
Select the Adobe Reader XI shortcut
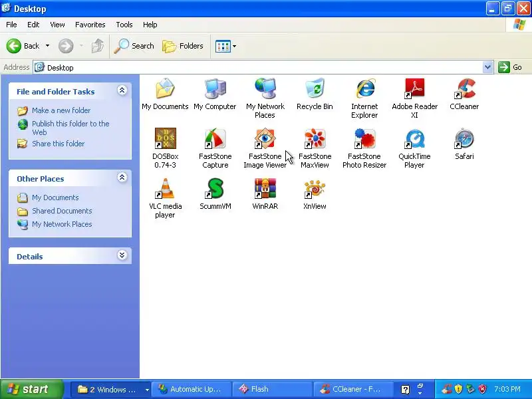pyautogui.click(x=414, y=98)
